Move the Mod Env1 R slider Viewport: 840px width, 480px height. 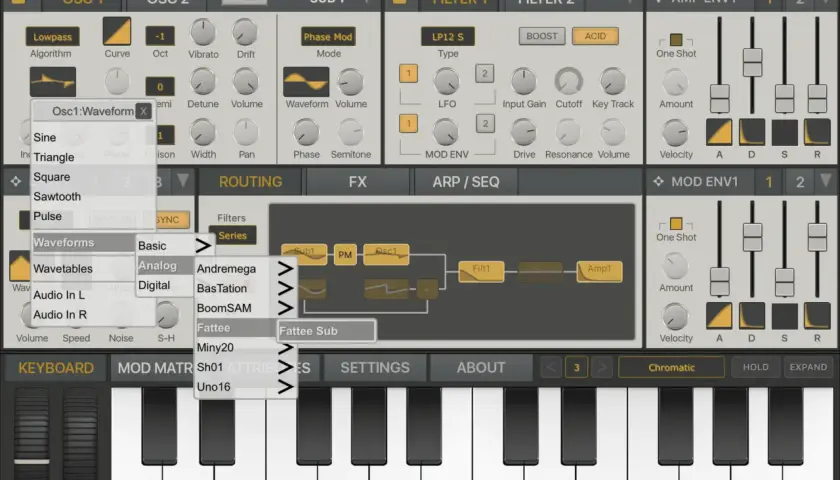[817, 237]
